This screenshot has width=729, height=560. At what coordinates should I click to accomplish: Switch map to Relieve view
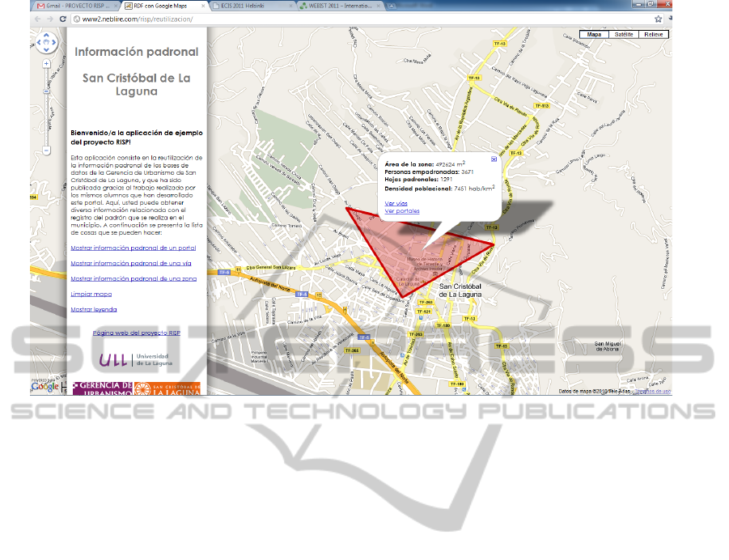653,35
